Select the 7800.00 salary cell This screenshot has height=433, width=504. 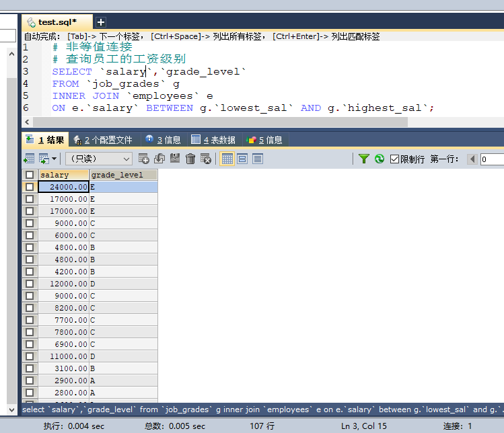click(x=64, y=332)
